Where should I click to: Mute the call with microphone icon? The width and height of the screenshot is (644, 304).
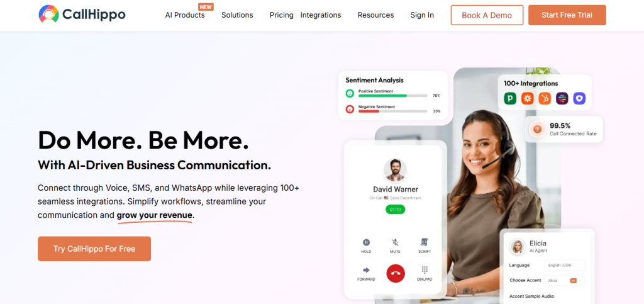pyautogui.click(x=395, y=242)
